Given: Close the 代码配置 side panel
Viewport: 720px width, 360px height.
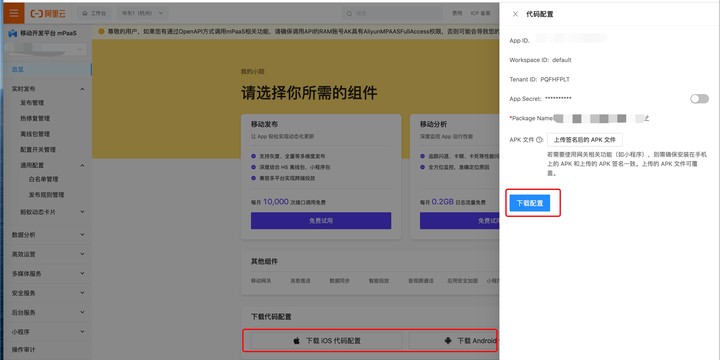Looking at the screenshot, I should (515, 14).
